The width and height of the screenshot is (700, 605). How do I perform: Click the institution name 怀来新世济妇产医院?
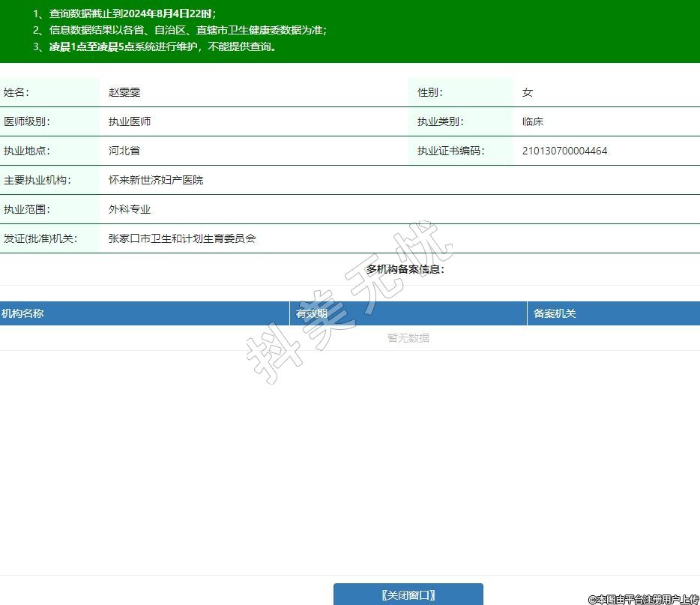pyautogui.click(x=156, y=180)
